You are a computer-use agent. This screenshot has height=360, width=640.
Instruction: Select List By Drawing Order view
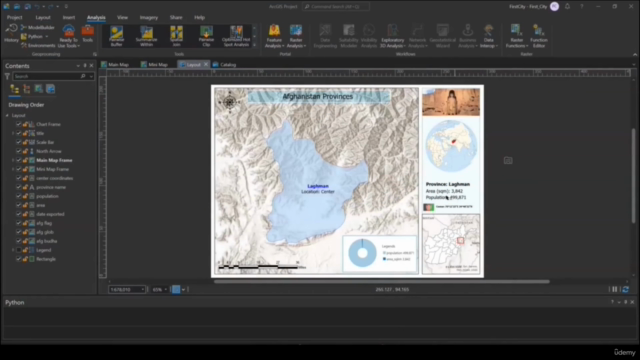[x=15, y=89]
